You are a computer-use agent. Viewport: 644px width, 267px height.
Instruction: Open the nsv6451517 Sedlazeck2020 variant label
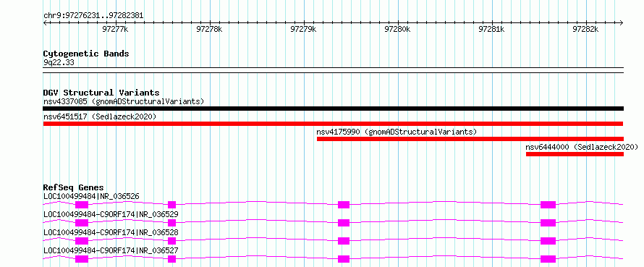[100, 116]
